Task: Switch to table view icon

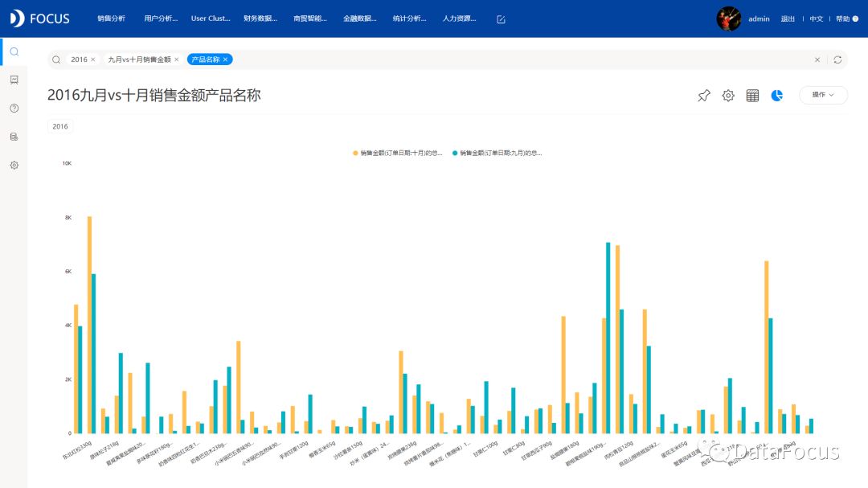Action: click(752, 96)
